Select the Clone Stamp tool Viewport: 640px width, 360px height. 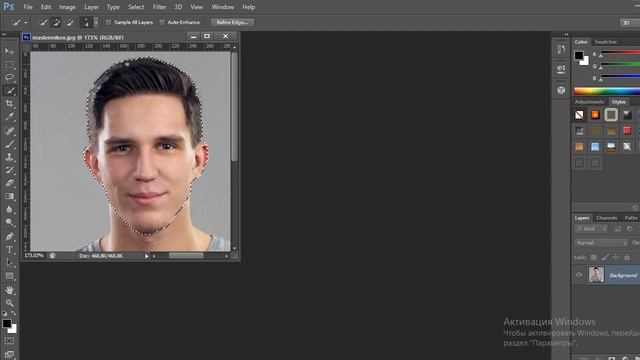click(x=9, y=157)
